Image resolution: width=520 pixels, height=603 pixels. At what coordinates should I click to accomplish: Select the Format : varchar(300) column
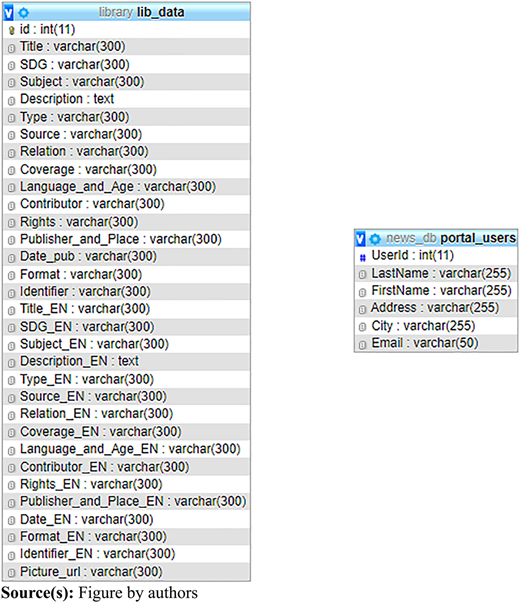click(127, 274)
